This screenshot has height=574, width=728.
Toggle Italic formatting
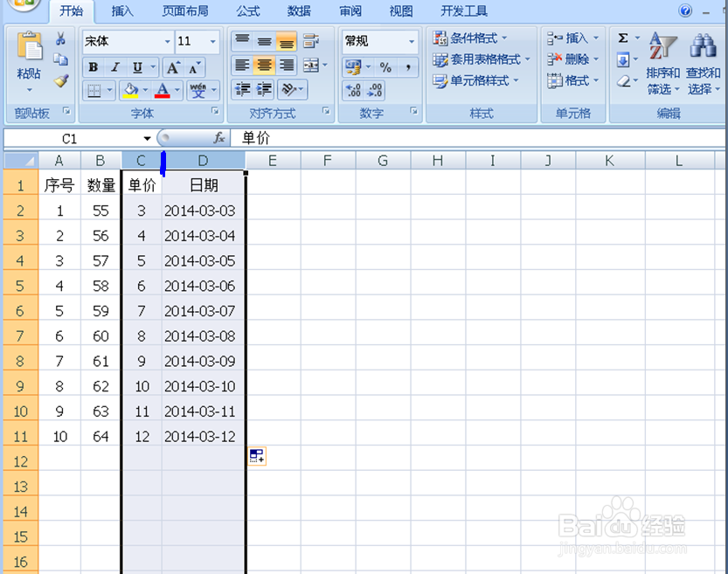pos(115,68)
